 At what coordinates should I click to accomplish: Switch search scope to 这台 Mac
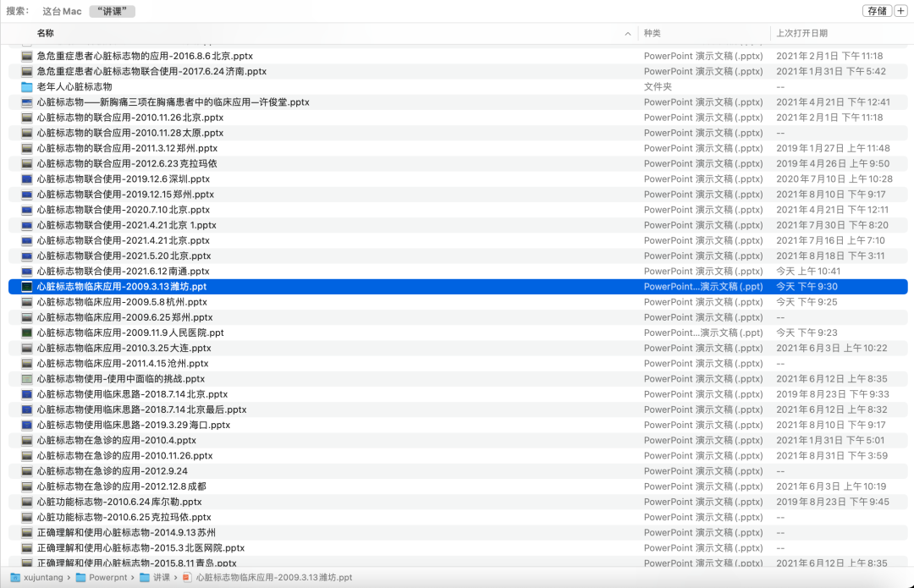point(62,11)
